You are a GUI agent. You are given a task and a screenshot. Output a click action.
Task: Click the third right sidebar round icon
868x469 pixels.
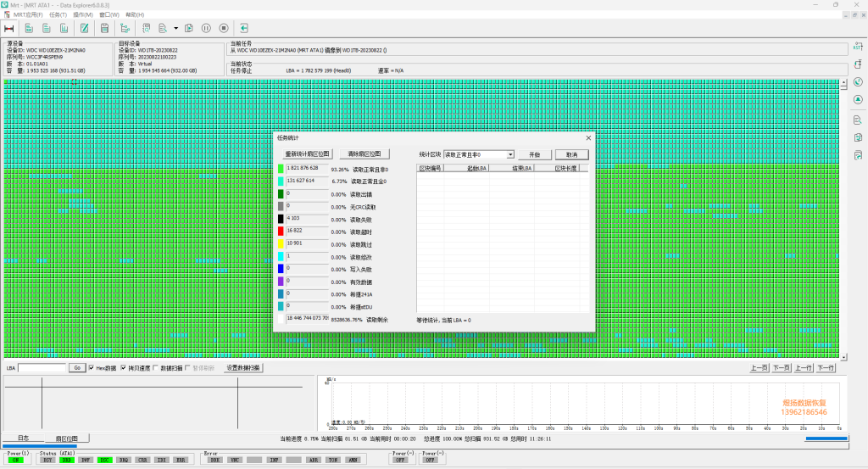click(858, 82)
